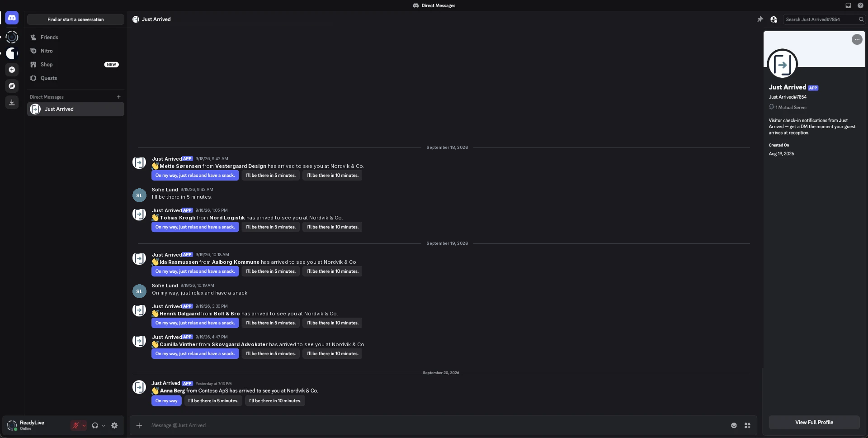Click 5 minutes reply for Mette Sørensen
The image size is (868, 438).
pyautogui.click(x=270, y=176)
